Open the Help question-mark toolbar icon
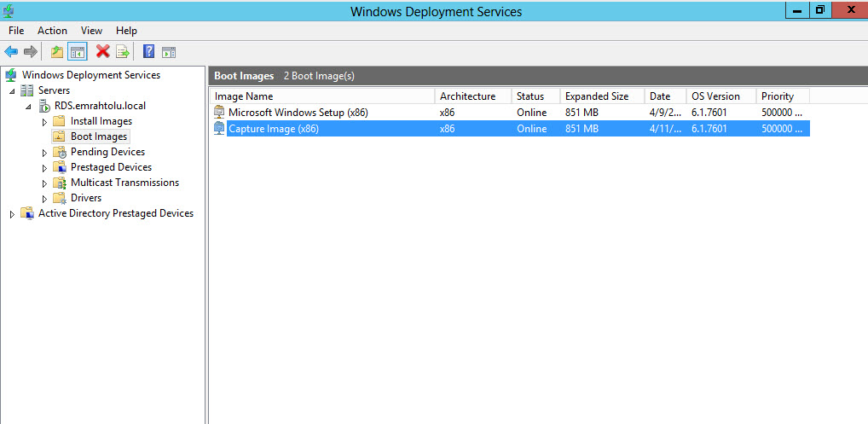This screenshot has width=868, height=424. coord(148,52)
